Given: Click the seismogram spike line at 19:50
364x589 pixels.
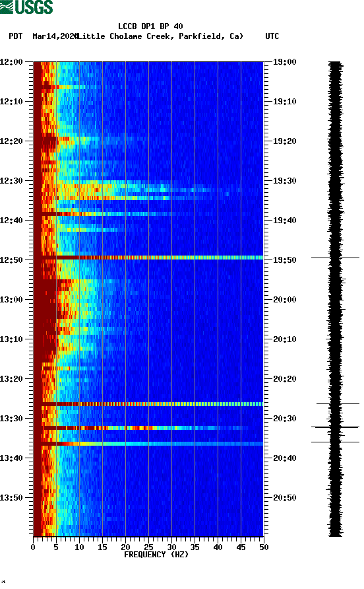Looking at the screenshot, I should click(335, 258).
